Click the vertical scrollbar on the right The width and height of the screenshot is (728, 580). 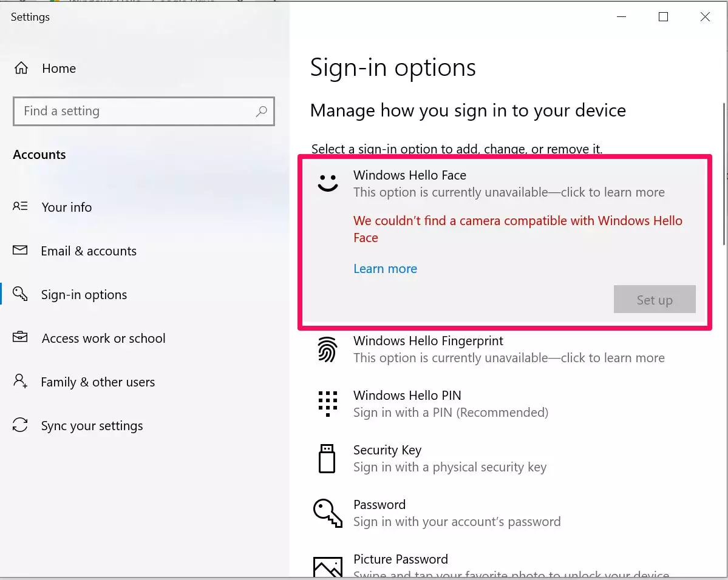[724, 174]
